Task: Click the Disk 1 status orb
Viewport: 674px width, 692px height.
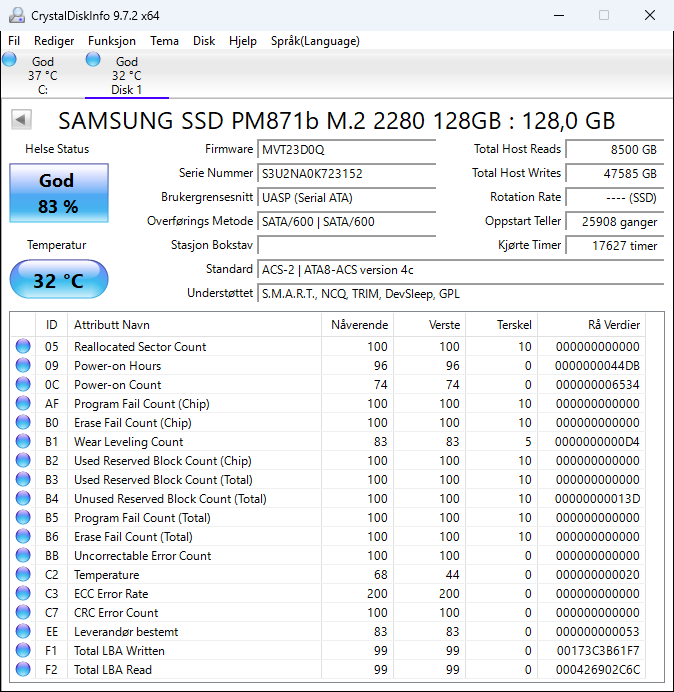Action: point(93,59)
